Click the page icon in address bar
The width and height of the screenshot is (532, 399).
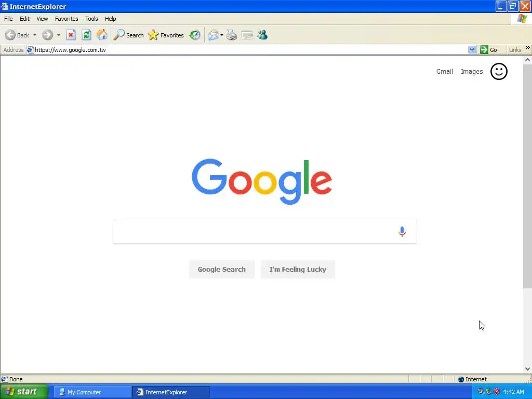click(30, 50)
